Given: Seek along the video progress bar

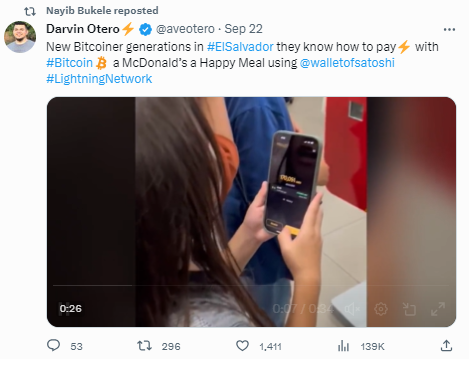Looking at the screenshot, I should 251,285.
